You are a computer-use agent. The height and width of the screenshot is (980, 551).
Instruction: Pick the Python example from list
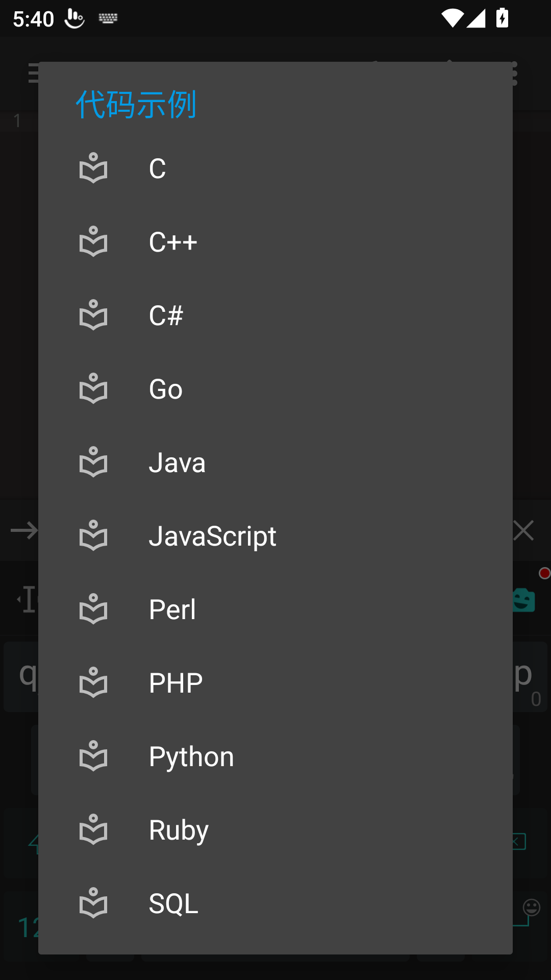tap(191, 756)
